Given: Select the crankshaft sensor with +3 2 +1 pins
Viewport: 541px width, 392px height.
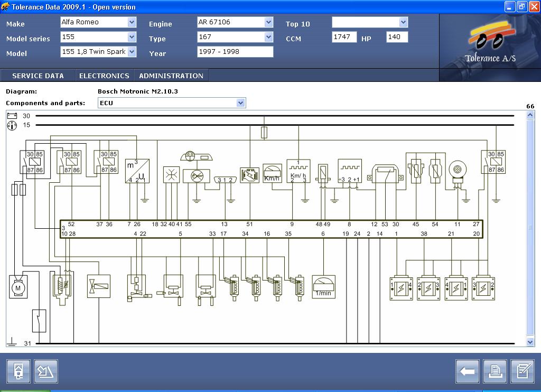Looking at the screenshot, I should click(x=350, y=171).
